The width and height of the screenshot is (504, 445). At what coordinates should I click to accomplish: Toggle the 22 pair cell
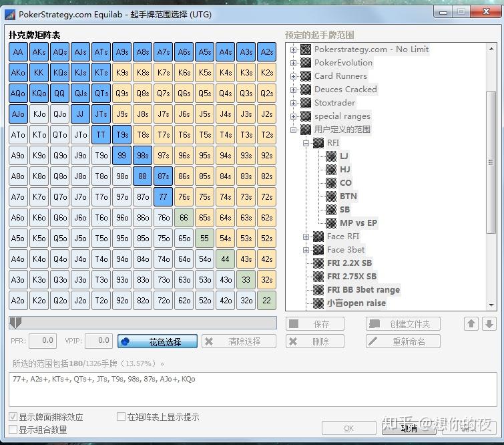(267, 301)
